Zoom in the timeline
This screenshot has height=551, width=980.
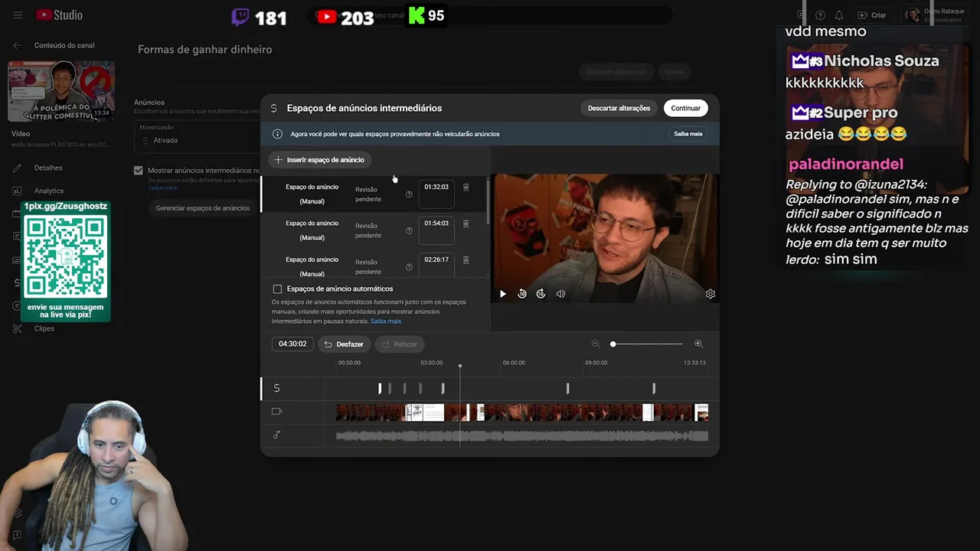[x=698, y=344]
